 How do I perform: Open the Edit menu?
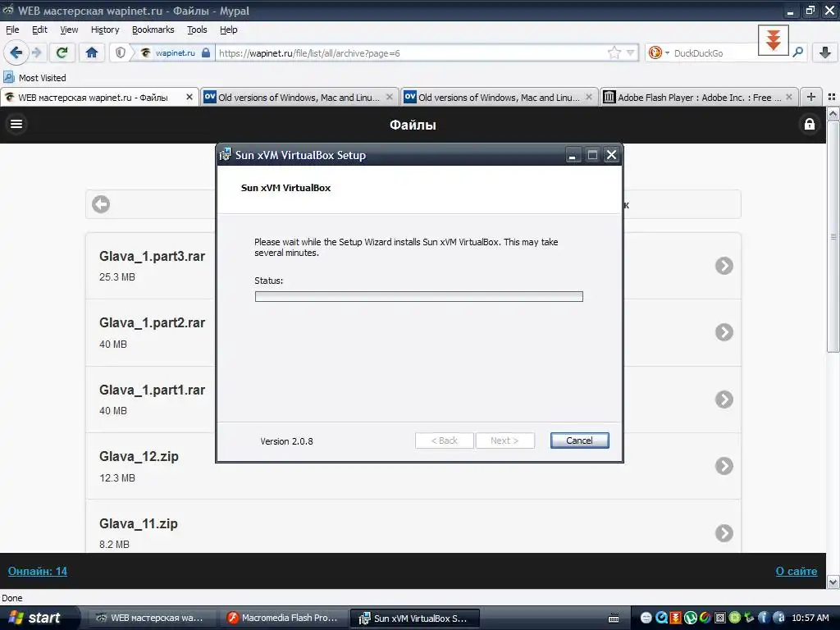39,30
